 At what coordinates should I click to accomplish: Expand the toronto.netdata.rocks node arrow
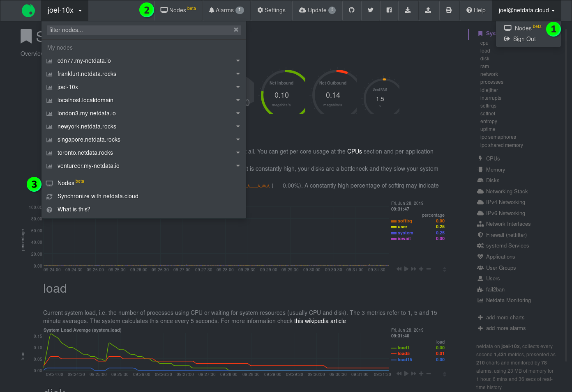(238, 153)
